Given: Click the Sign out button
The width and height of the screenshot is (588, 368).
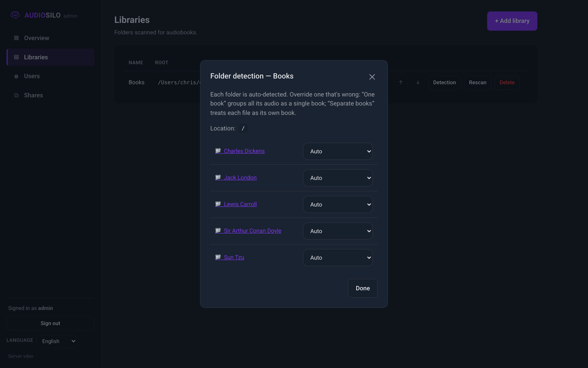Looking at the screenshot, I should pyautogui.click(x=50, y=323).
